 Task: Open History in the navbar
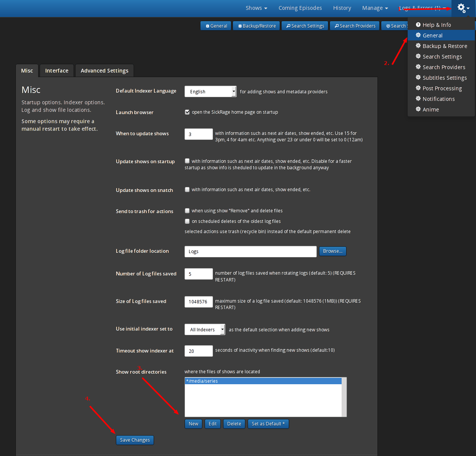point(342,8)
